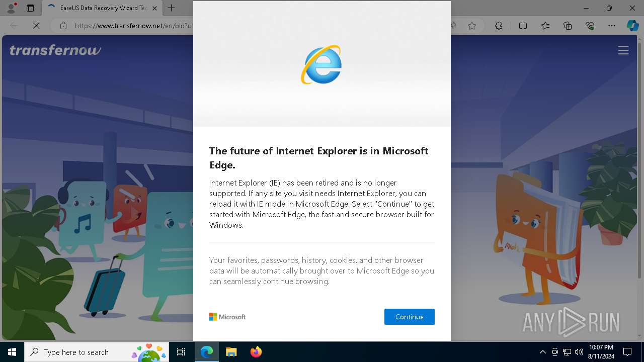Open Settings and more ellipsis menu

point(612,26)
